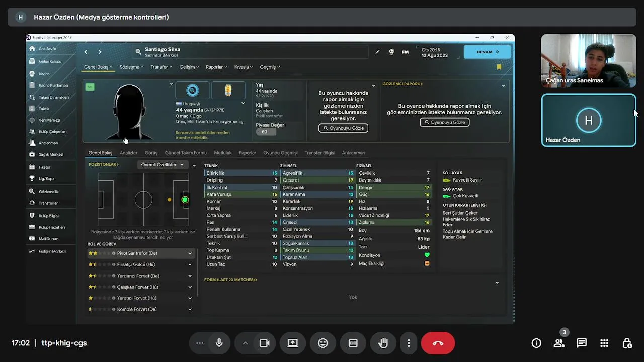
Task: Open Antrenman in sidebar
Action: tap(48, 143)
